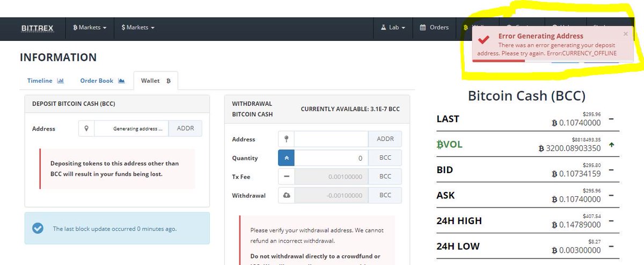
Task: Click the last block update message
Action: click(x=114, y=228)
